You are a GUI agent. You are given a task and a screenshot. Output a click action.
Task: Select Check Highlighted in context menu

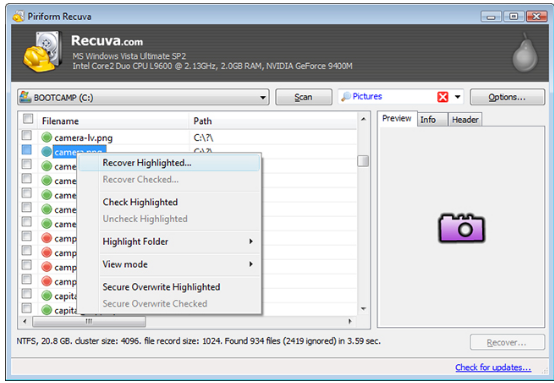pos(170,202)
